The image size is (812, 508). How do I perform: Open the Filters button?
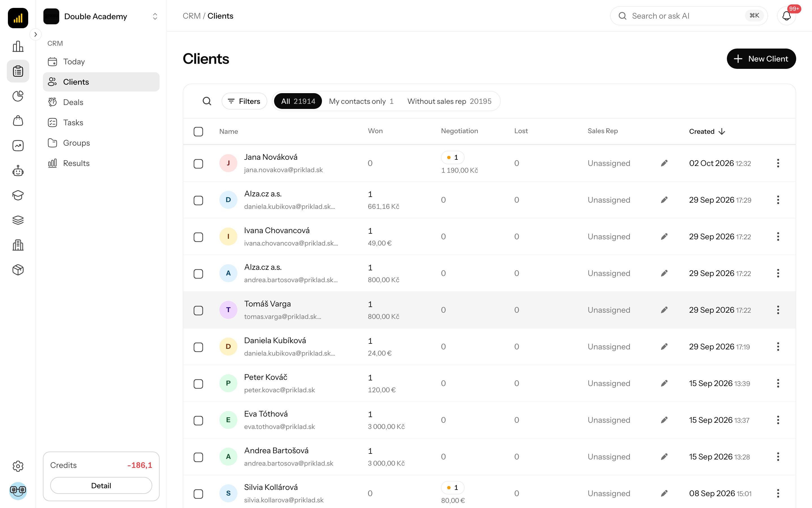244,101
